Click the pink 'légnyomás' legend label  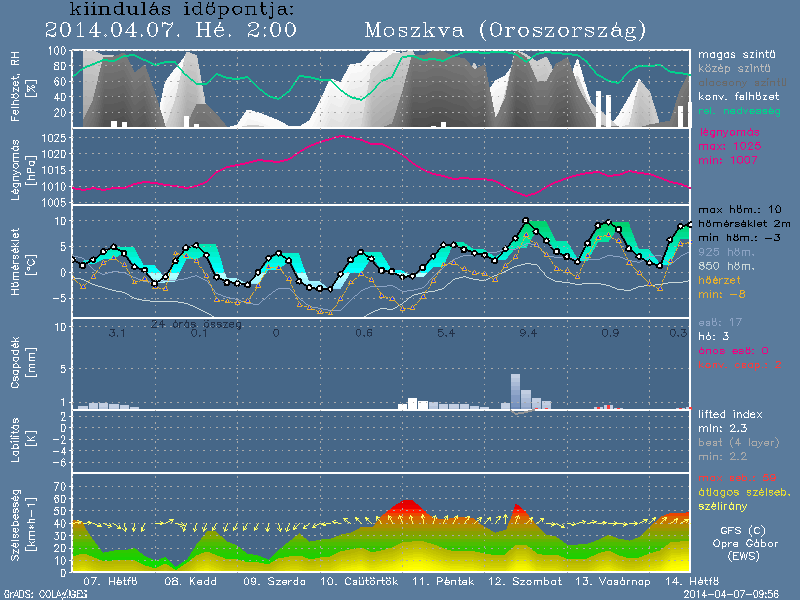[729, 132]
